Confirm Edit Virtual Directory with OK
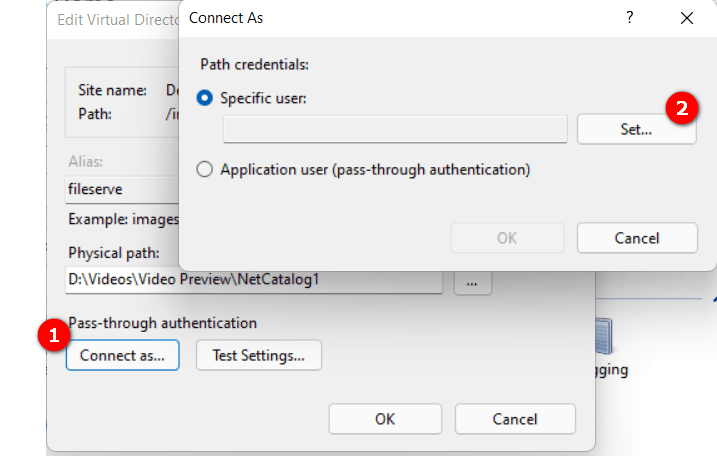Image resolution: width=717 pixels, height=456 pixels. [385, 419]
